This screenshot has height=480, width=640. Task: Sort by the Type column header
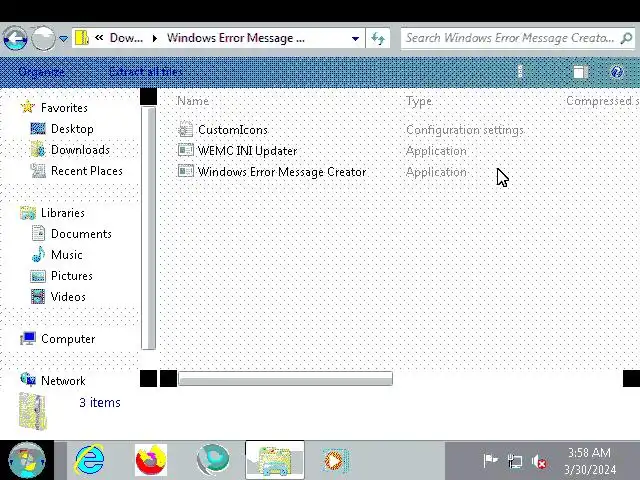point(419,101)
